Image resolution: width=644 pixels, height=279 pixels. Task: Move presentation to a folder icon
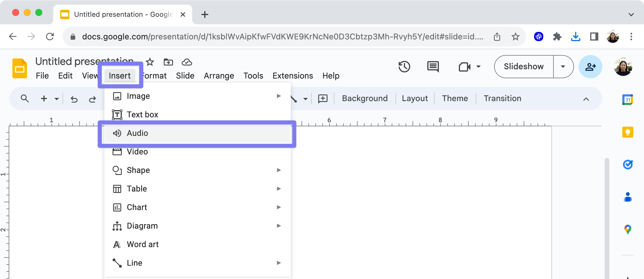click(168, 62)
